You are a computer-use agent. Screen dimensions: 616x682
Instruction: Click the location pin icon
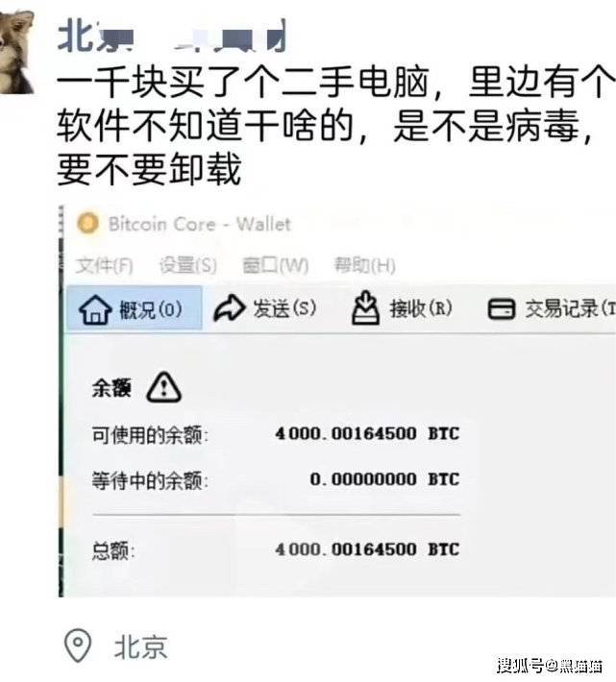[x=78, y=645]
